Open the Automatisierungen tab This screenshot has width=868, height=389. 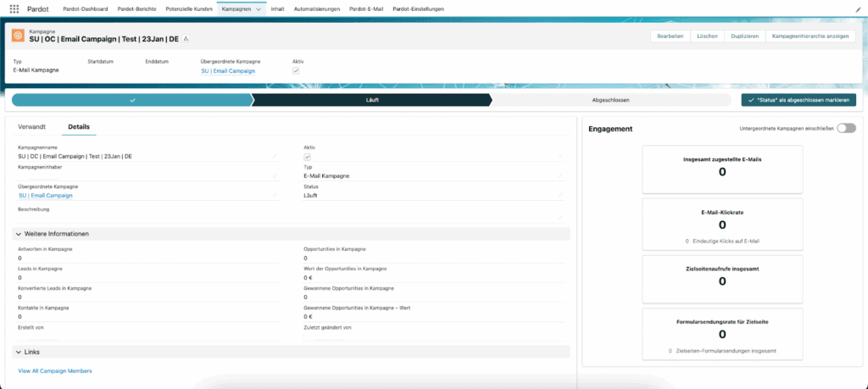point(317,9)
